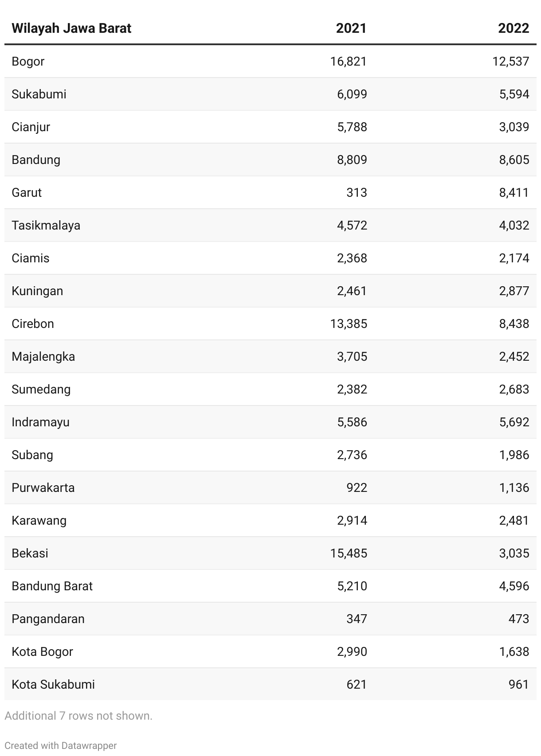541x756 pixels.
Task: Click the Wilayah Jawa Barat column header
Action: tap(71, 28)
